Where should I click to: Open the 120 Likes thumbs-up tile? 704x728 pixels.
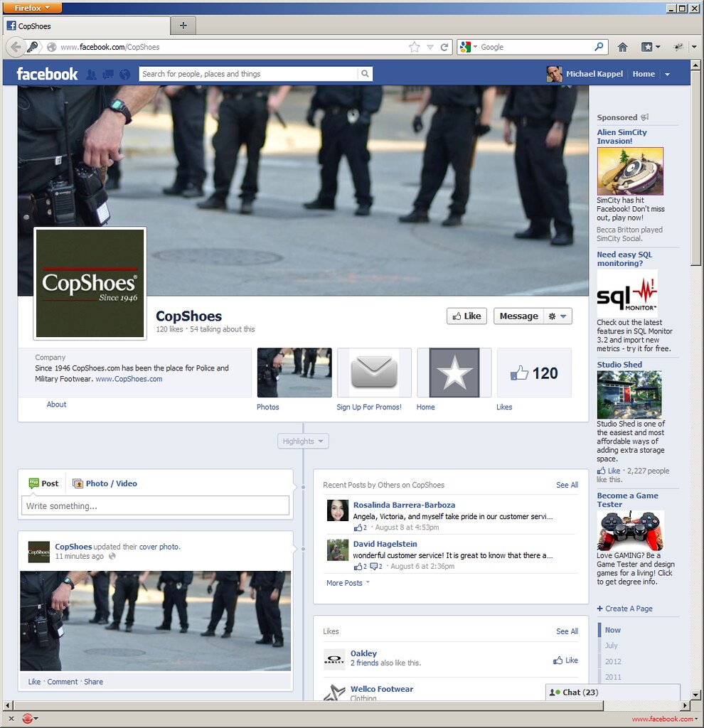click(534, 373)
